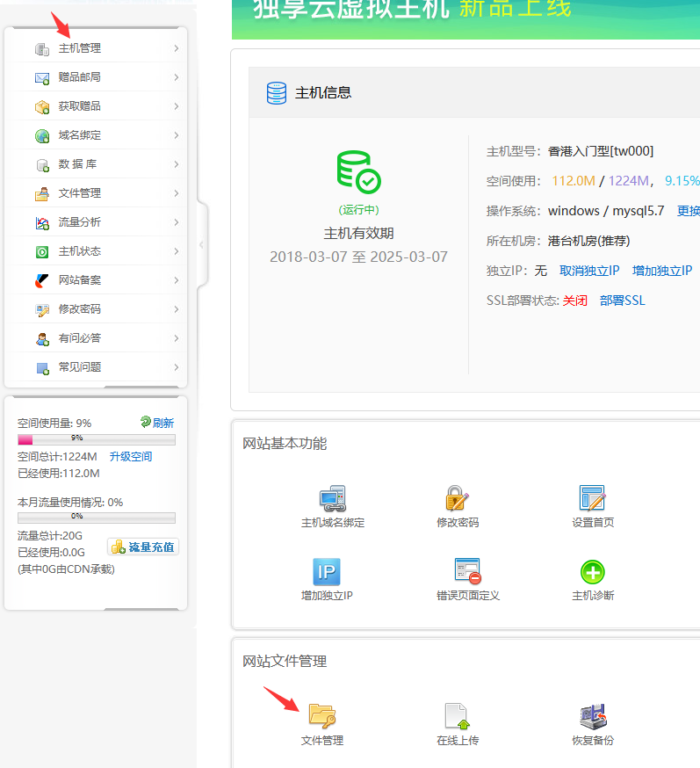
Task: Open the 恢复备份 restore icon
Action: [x=593, y=715]
